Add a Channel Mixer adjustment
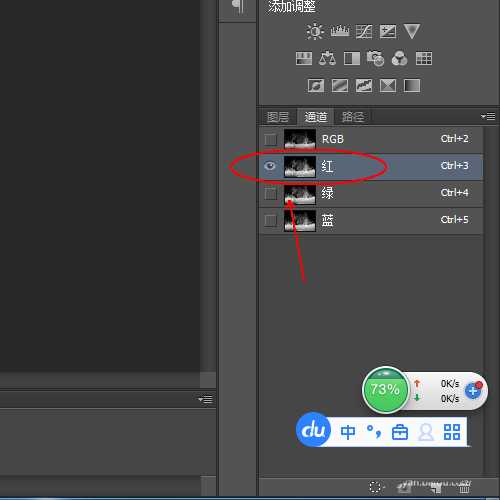 399,59
